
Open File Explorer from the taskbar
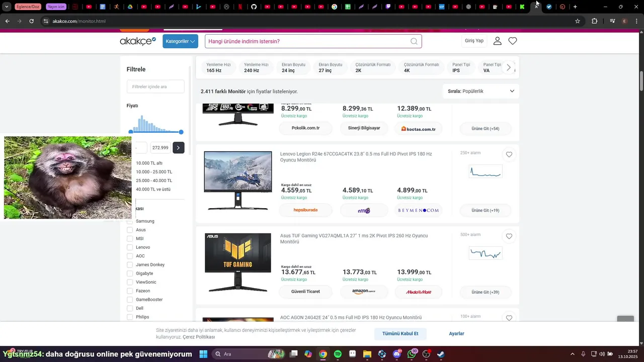pos(367,354)
